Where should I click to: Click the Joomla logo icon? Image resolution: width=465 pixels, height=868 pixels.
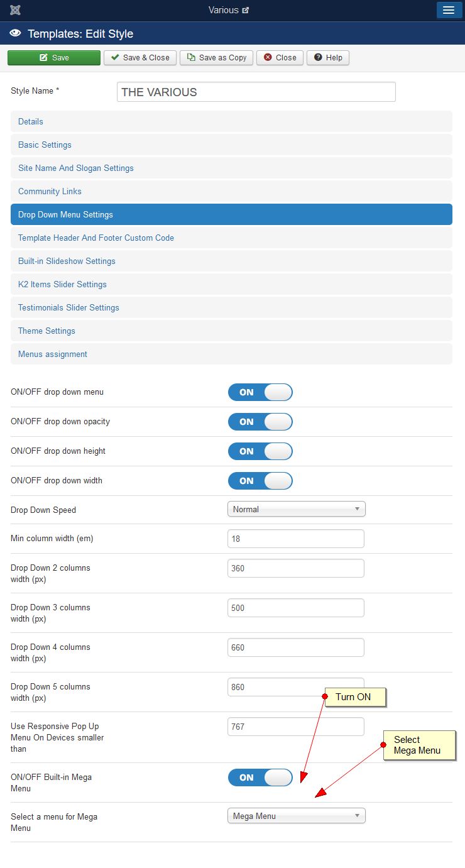(15, 10)
